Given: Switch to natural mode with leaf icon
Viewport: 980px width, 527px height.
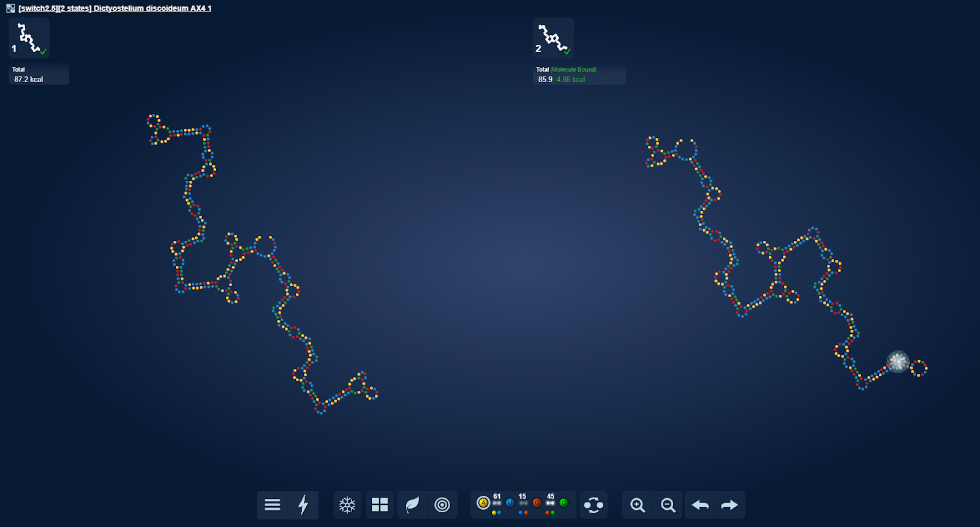Looking at the screenshot, I should pos(412,505).
